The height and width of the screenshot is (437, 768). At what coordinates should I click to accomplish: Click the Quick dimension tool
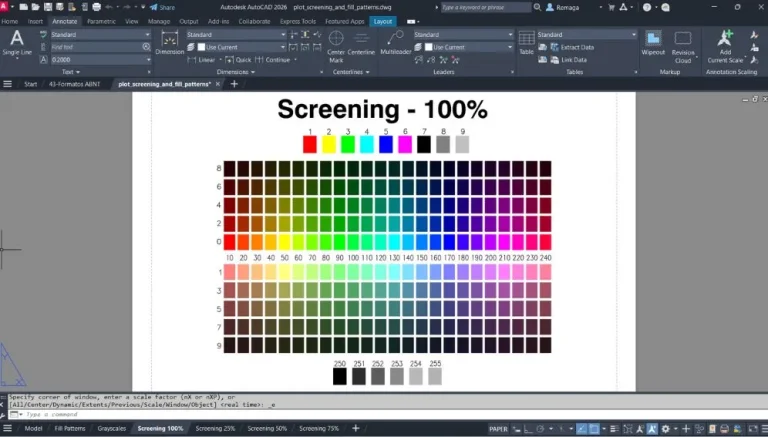238,60
